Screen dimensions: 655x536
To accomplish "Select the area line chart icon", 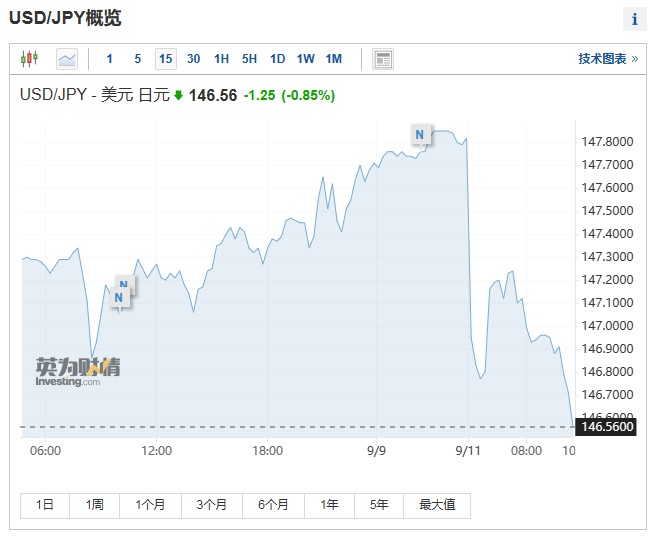I will [x=67, y=59].
